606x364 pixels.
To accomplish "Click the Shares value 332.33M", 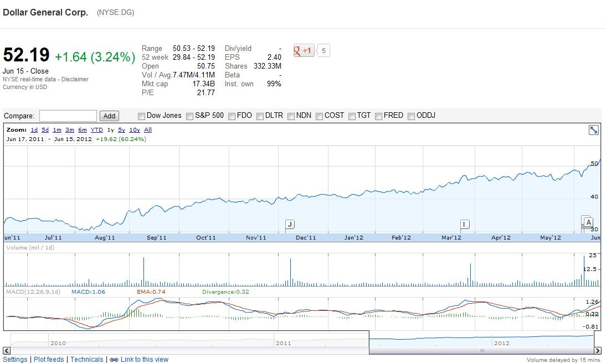I will click(268, 66).
